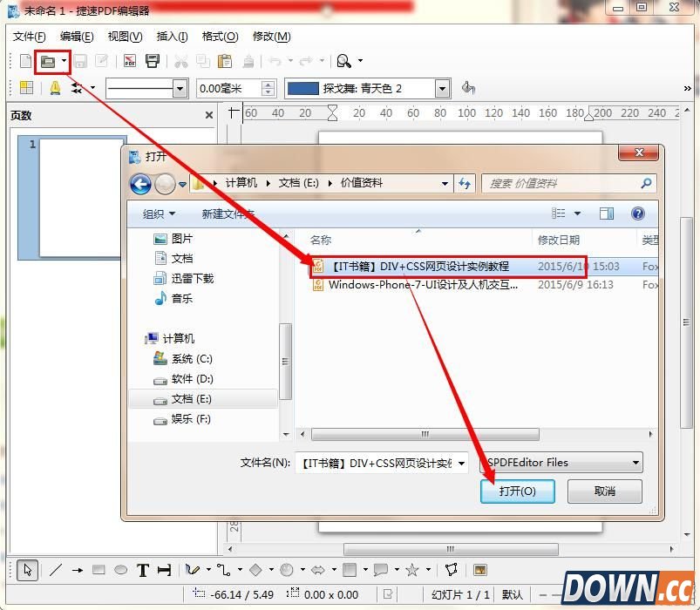
Task: Click the dialog's back navigation arrow
Action: coord(140,184)
